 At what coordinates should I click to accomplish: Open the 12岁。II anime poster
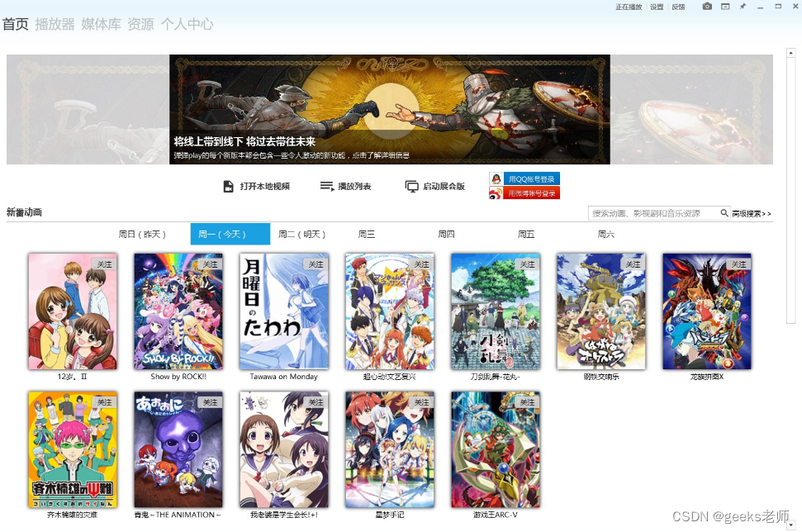click(x=73, y=311)
